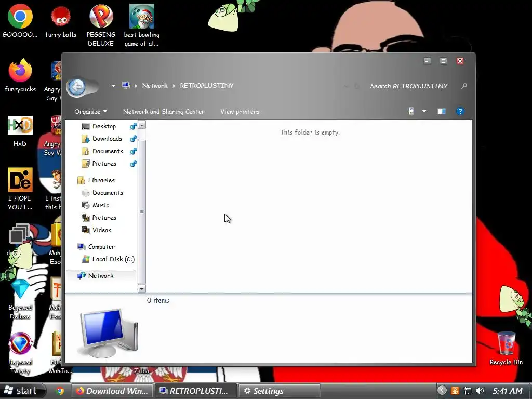The width and height of the screenshot is (532, 399).
Task: Focus the Search RETROPLUSTINY box
Action: pos(409,86)
